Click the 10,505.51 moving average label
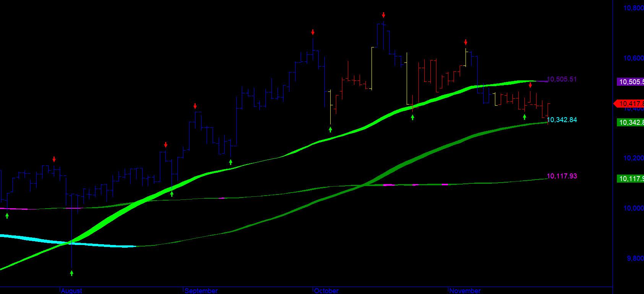This screenshot has width=644, height=294. click(562, 80)
